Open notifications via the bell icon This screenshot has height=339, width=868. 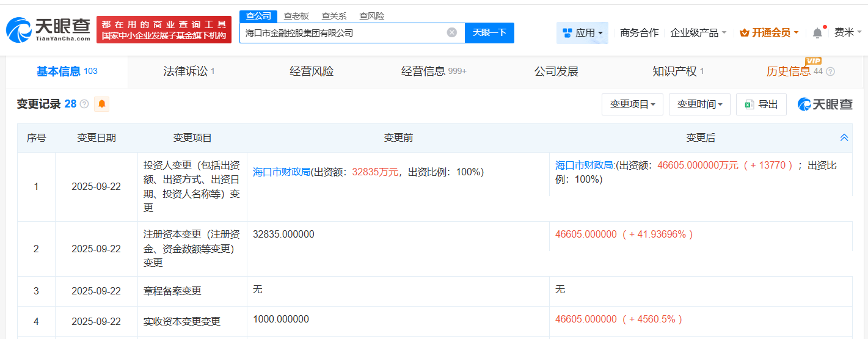817,33
